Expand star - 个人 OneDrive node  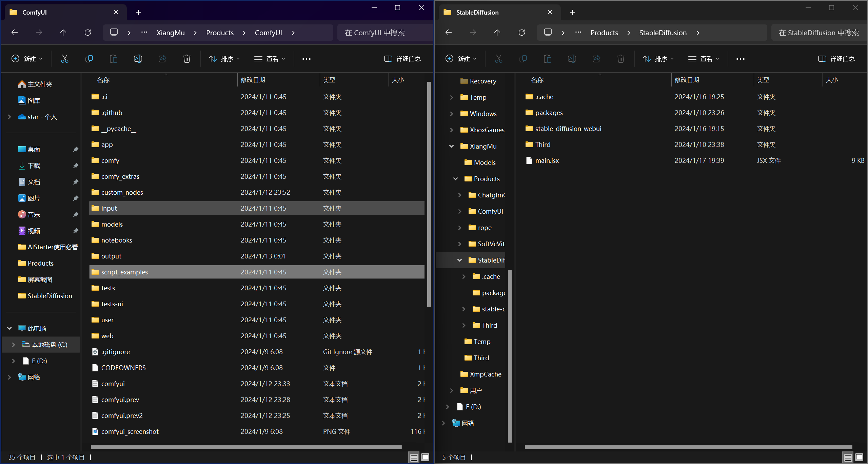(9, 117)
